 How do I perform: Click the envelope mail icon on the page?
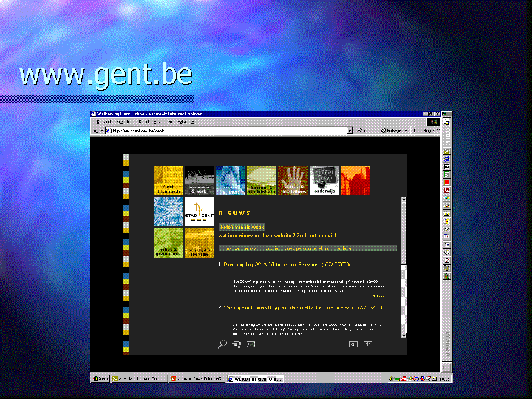click(250, 344)
